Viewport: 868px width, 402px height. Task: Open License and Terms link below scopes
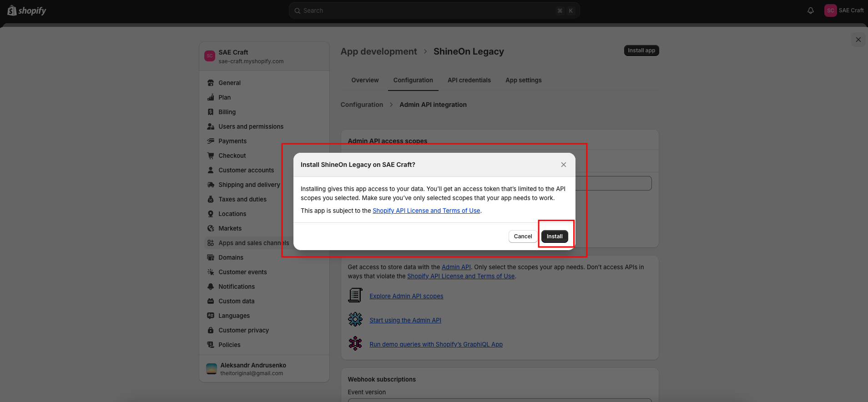461,276
